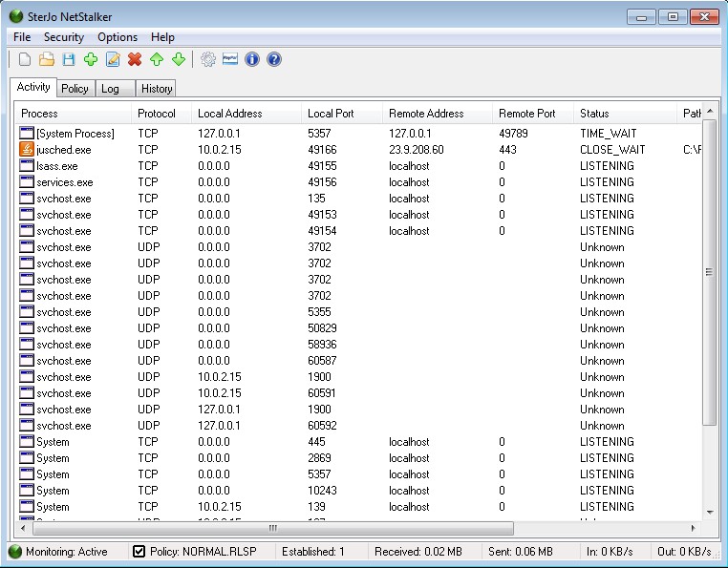Image resolution: width=728 pixels, height=568 pixels.
Task: Click the Edit rule pencil icon
Action: tap(113, 60)
